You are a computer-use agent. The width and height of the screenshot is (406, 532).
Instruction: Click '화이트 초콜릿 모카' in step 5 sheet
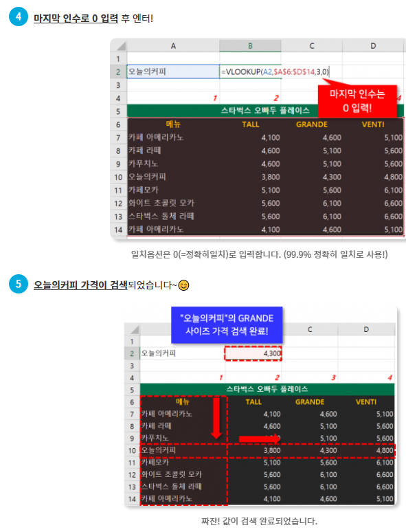(x=183, y=474)
